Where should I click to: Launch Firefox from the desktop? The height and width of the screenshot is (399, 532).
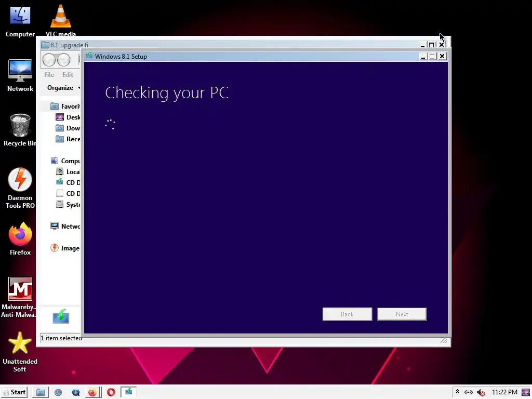coord(20,238)
